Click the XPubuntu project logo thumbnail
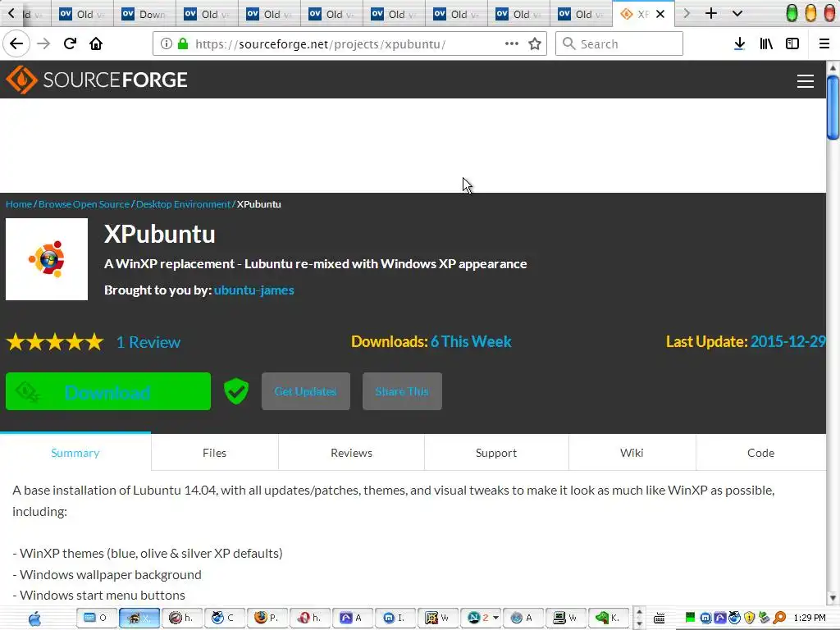 pyautogui.click(x=47, y=259)
